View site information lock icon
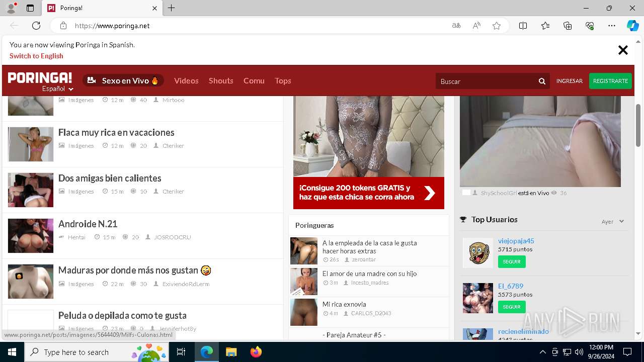 (x=63, y=26)
